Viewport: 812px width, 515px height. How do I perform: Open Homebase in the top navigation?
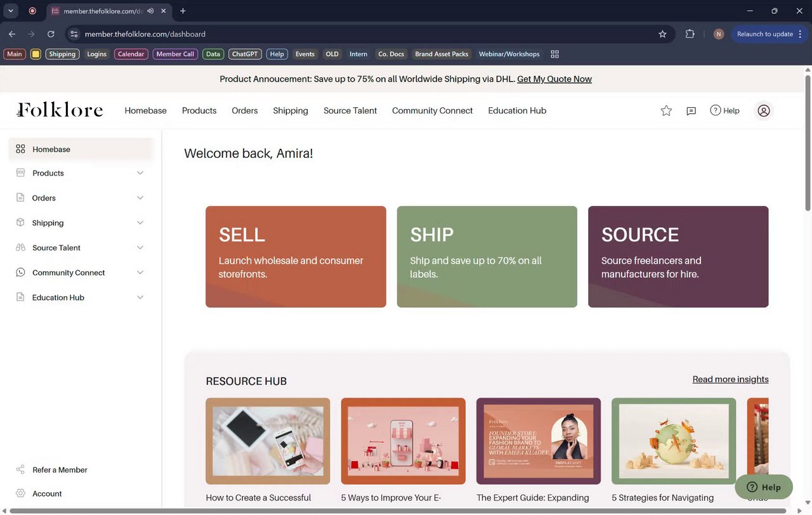click(x=145, y=110)
